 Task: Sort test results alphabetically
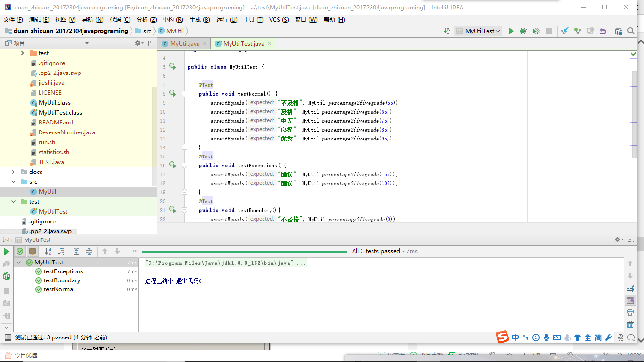point(48,252)
